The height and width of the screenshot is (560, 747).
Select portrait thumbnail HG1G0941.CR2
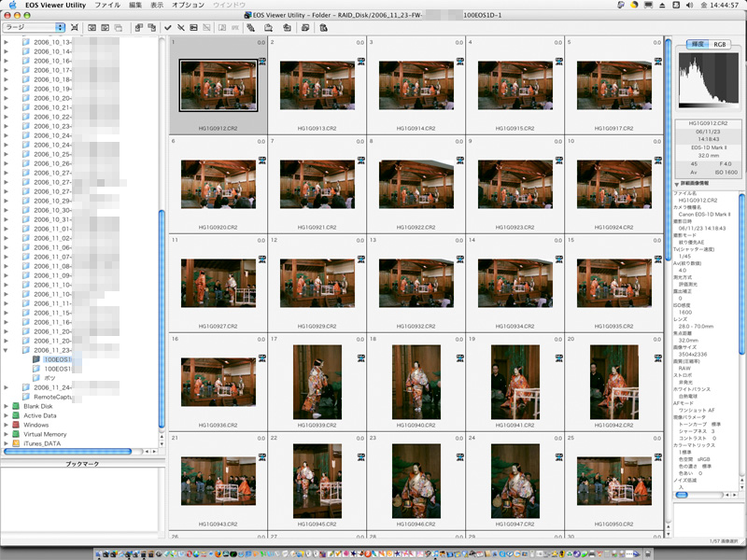tap(515, 383)
